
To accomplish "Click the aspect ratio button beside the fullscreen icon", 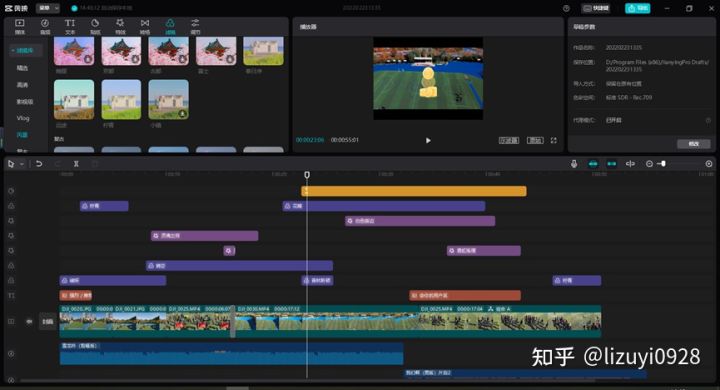I will [535, 140].
